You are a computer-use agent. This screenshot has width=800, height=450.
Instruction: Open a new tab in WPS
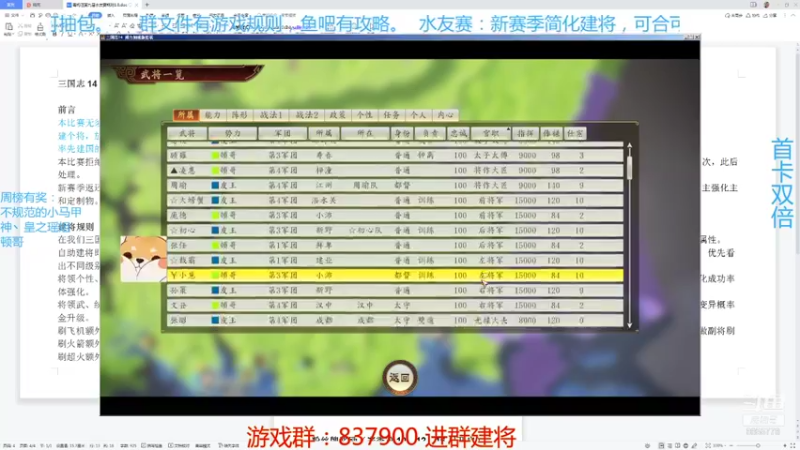tap(147, 5)
